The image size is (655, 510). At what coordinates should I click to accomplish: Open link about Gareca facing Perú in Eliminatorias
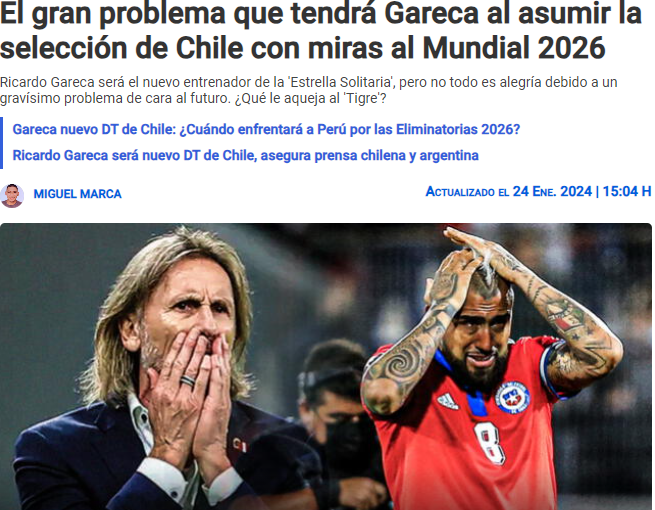pos(266,129)
